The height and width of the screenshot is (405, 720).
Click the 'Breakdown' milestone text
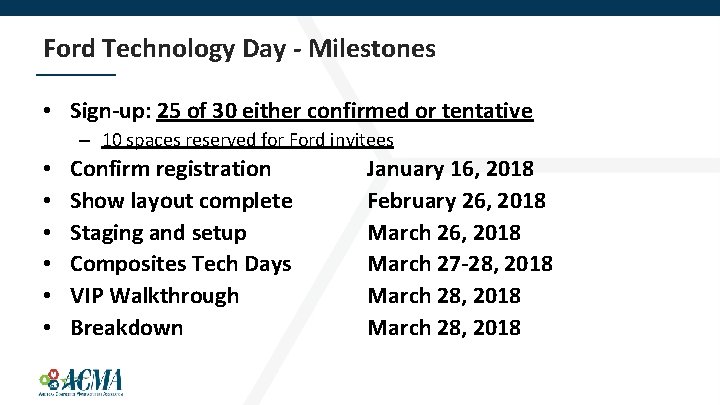coord(126,328)
